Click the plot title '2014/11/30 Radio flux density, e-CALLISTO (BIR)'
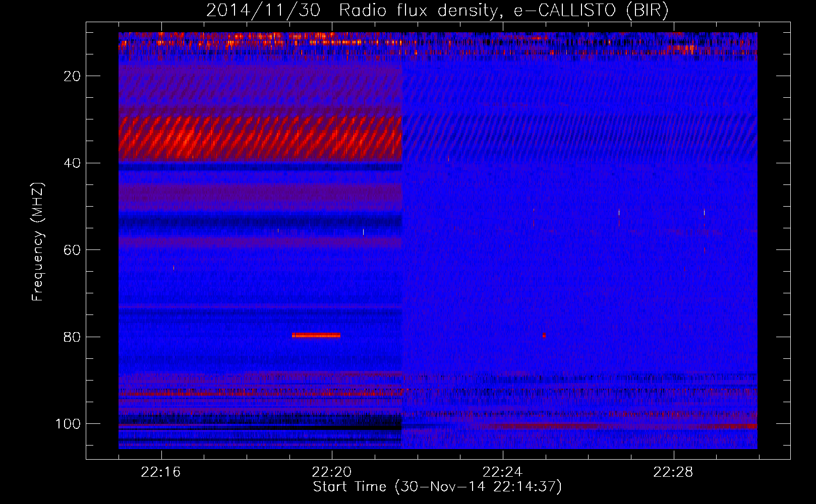The width and height of the screenshot is (816, 504). [x=437, y=11]
